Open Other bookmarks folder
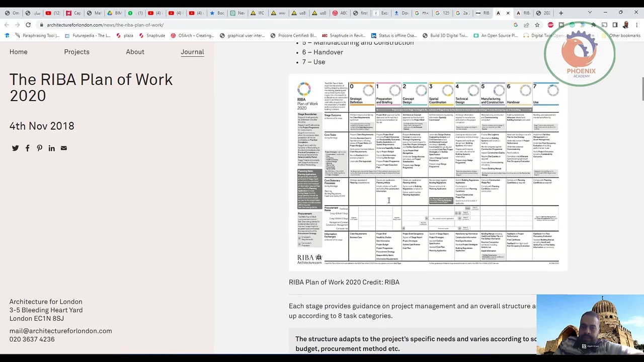This screenshot has width=644, height=362. [620, 36]
